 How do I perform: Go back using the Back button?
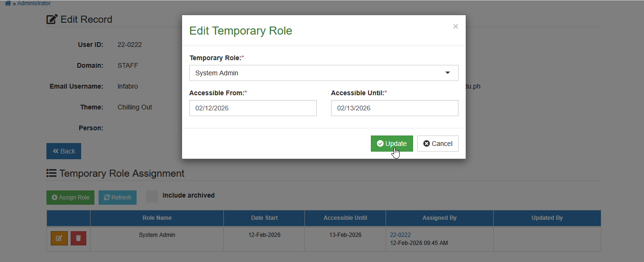(64, 151)
